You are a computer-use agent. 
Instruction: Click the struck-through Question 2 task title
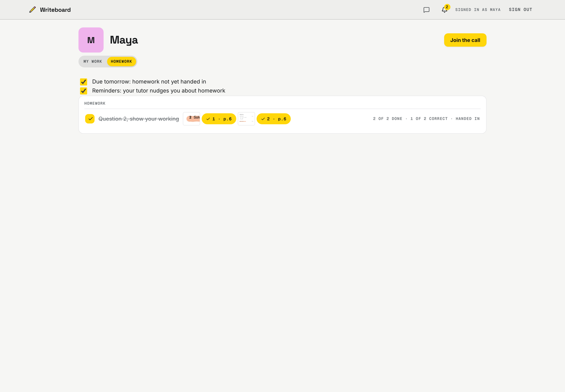pos(139,119)
